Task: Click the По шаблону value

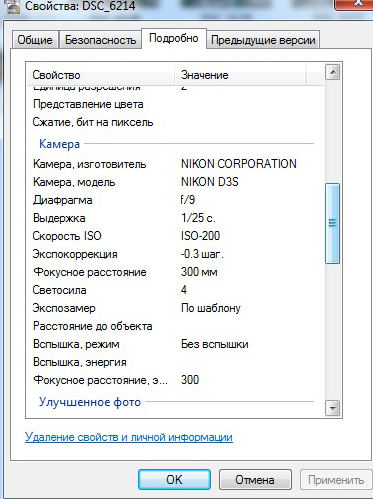Action: tap(211, 308)
